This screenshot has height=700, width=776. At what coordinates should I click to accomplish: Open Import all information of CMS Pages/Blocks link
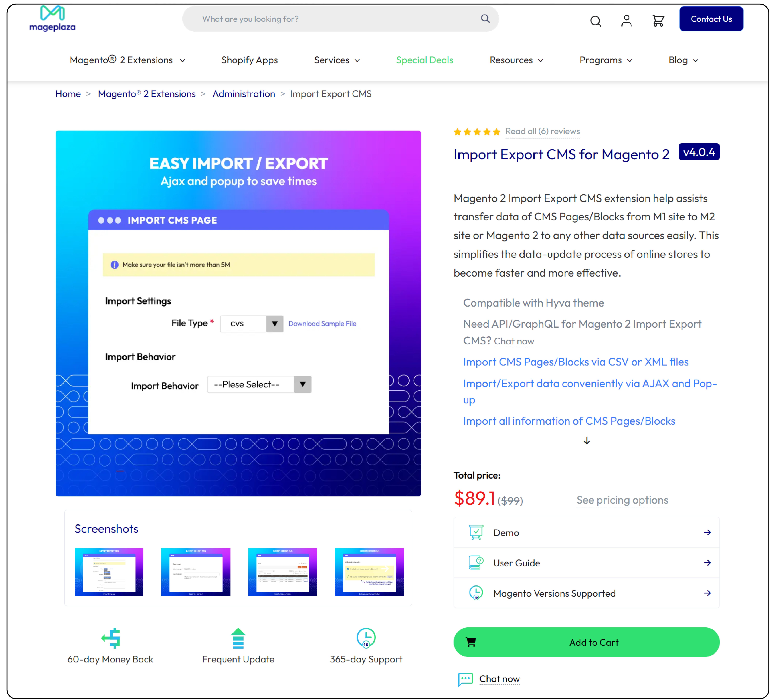569,421
